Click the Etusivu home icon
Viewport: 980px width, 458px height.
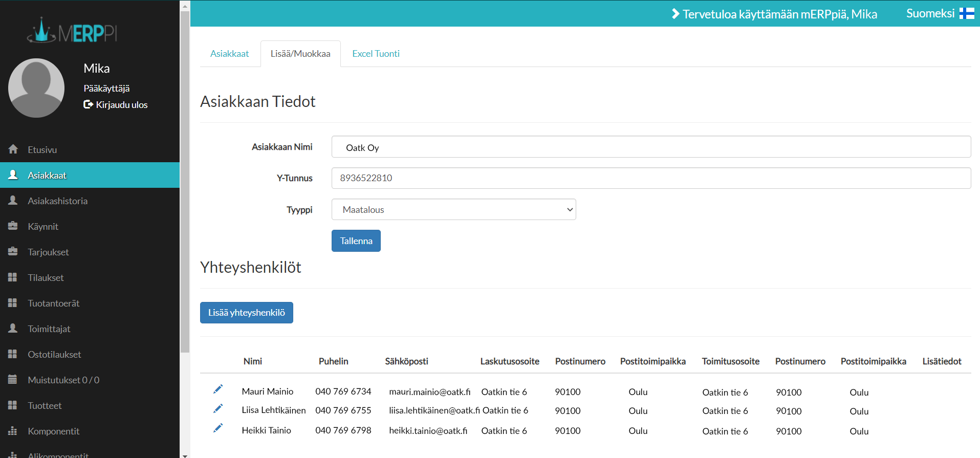coord(13,149)
